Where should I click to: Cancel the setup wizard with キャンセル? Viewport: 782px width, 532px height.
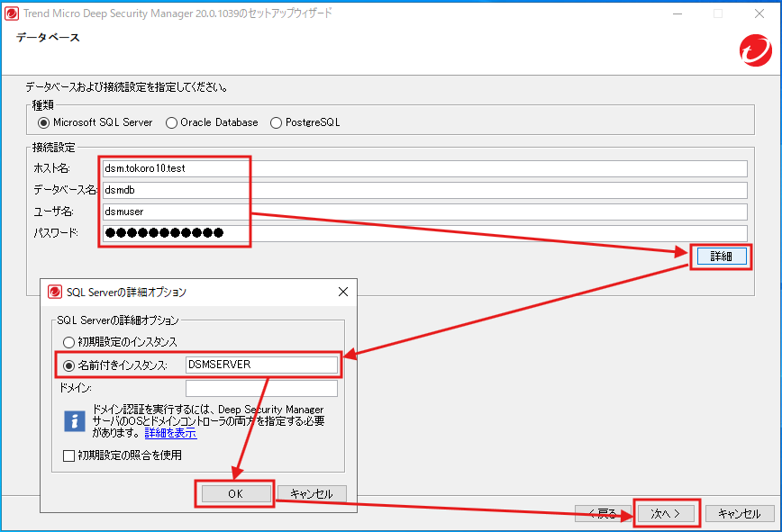(740, 514)
